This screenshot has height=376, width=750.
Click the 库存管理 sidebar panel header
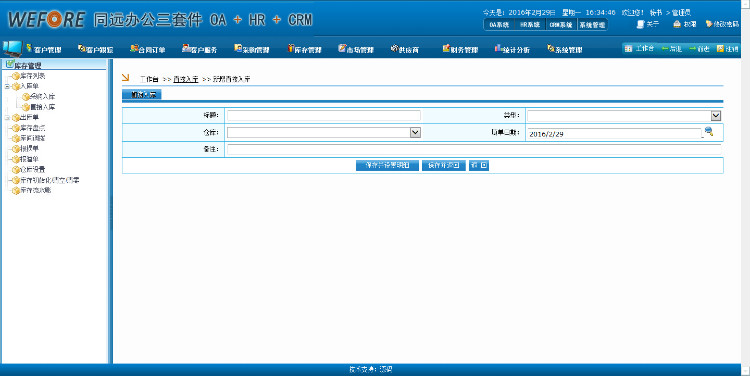click(x=54, y=65)
